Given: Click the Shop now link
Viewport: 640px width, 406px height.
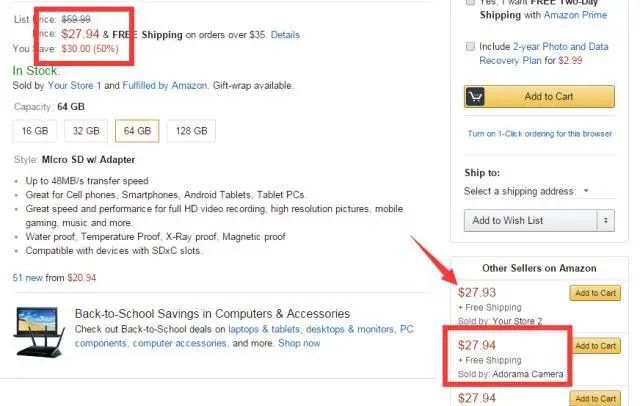Looking at the screenshot, I should (x=299, y=343).
